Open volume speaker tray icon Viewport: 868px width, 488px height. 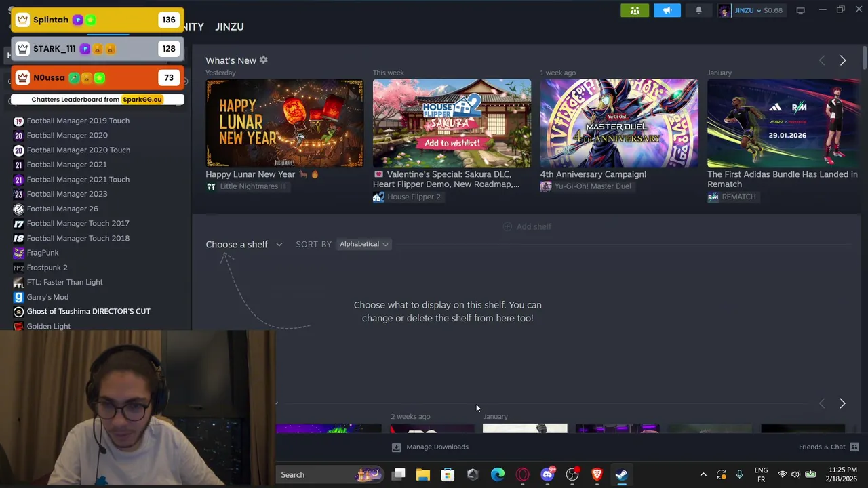click(795, 474)
